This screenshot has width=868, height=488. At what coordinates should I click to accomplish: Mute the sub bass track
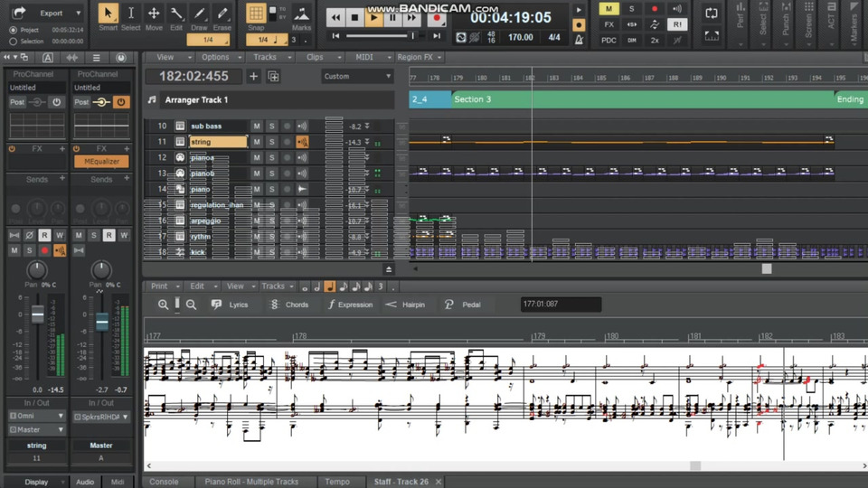coord(257,127)
